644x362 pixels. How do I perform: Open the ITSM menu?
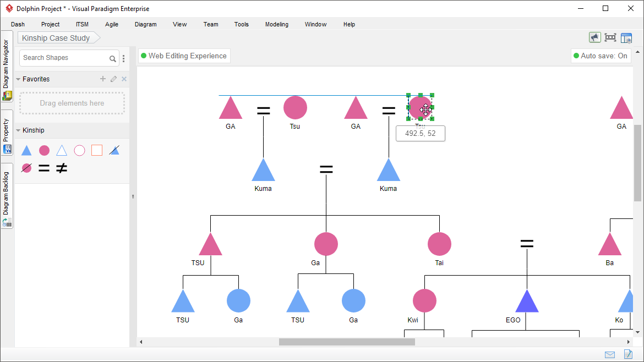(x=82, y=24)
